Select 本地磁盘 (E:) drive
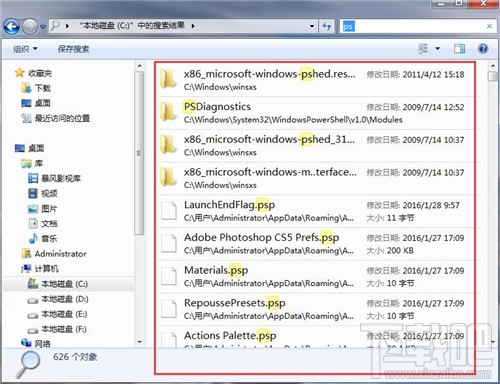 tap(58, 314)
